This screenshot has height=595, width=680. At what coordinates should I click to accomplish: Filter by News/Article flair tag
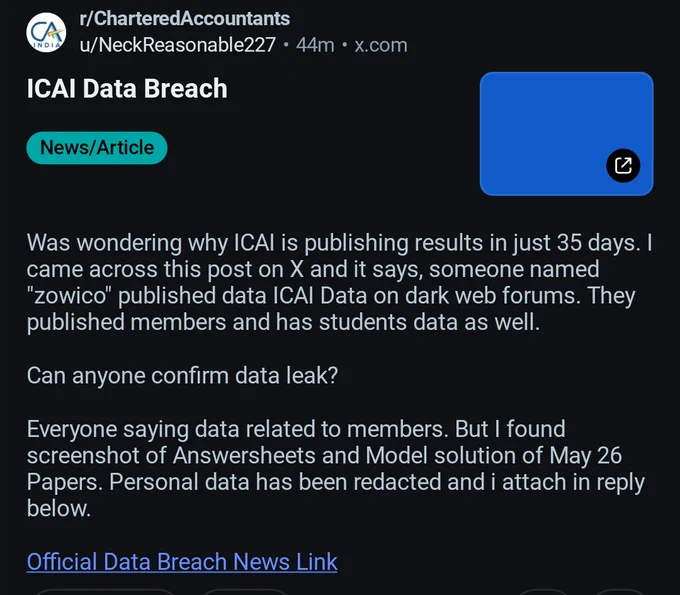[97, 148]
